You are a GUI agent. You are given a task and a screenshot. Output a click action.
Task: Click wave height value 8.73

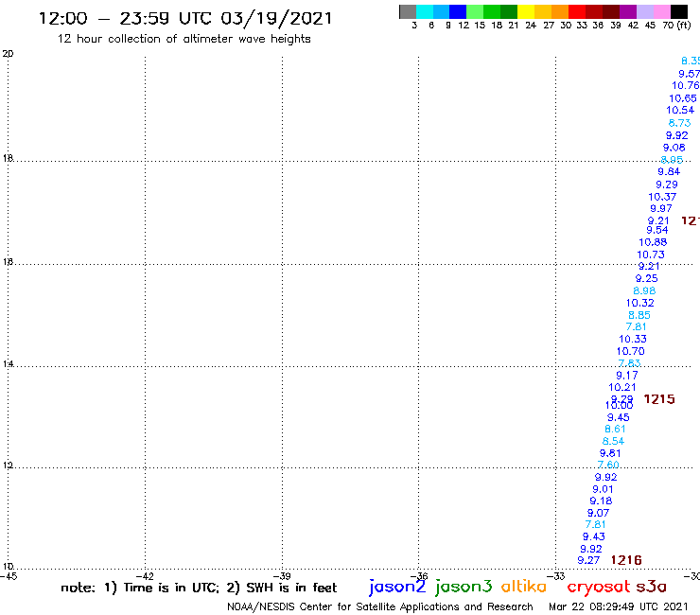point(679,123)
